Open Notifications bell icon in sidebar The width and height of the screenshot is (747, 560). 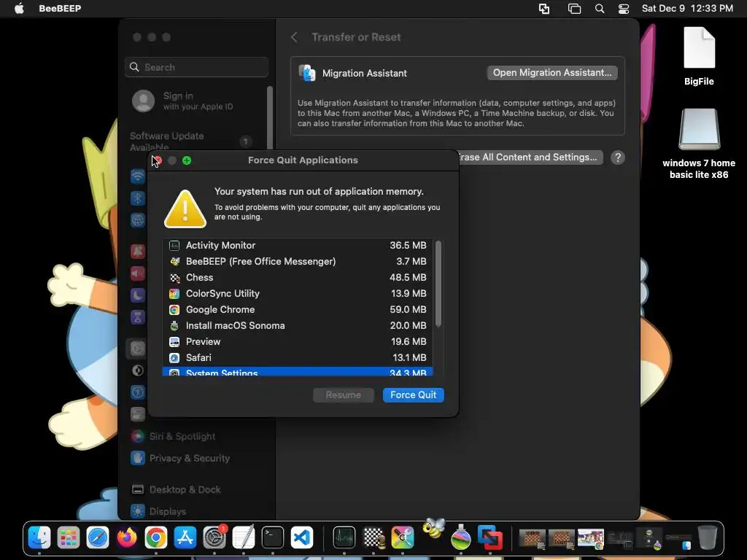(138, 251)
